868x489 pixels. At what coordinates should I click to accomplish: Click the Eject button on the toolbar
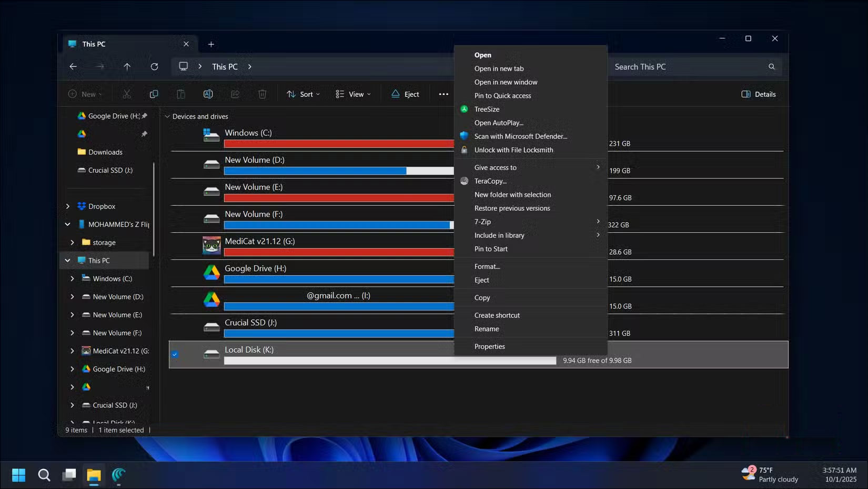405,94
